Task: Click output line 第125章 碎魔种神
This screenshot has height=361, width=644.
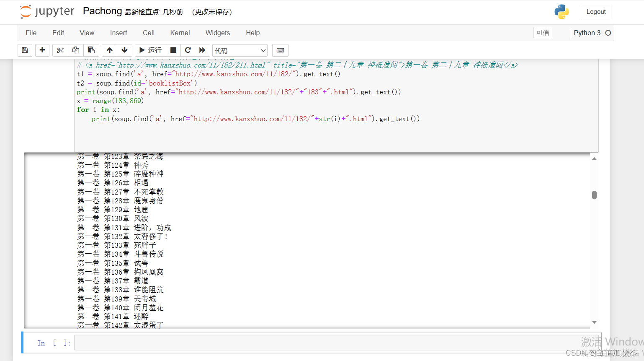Action: coord(121,174)
